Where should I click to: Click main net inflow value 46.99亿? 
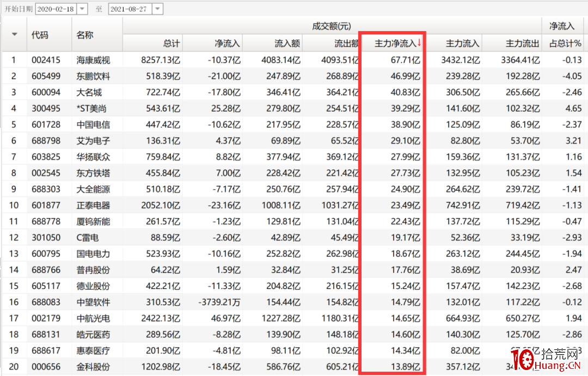click(x=406, y=76)
